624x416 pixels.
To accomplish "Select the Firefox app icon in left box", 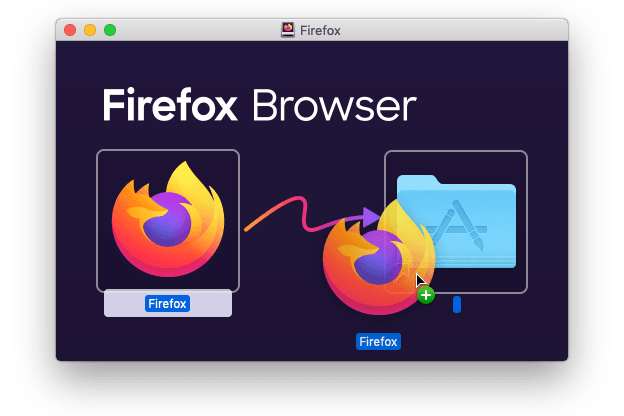I will (x=168, y=219).
